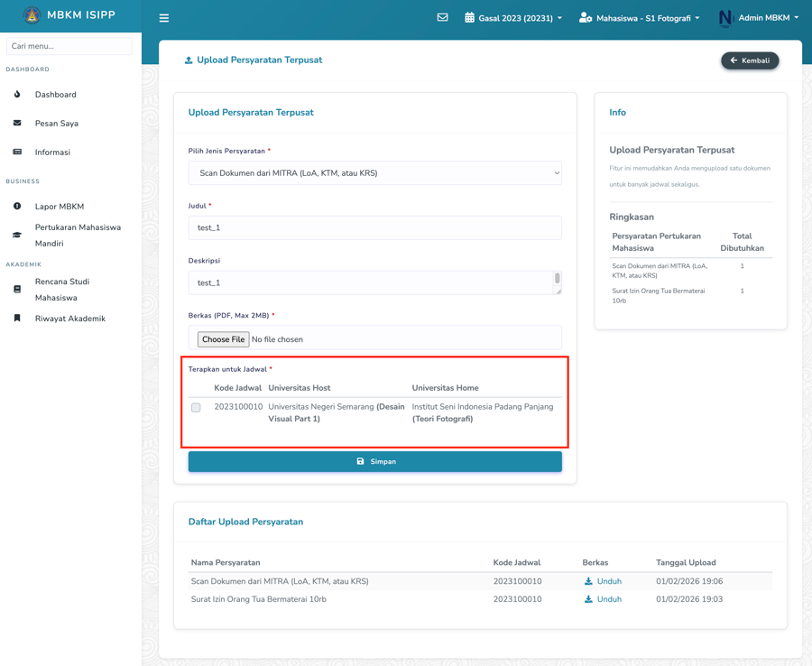
Task: Click the MBKM ISIPP logo emblem
Action: click(32, 15)
